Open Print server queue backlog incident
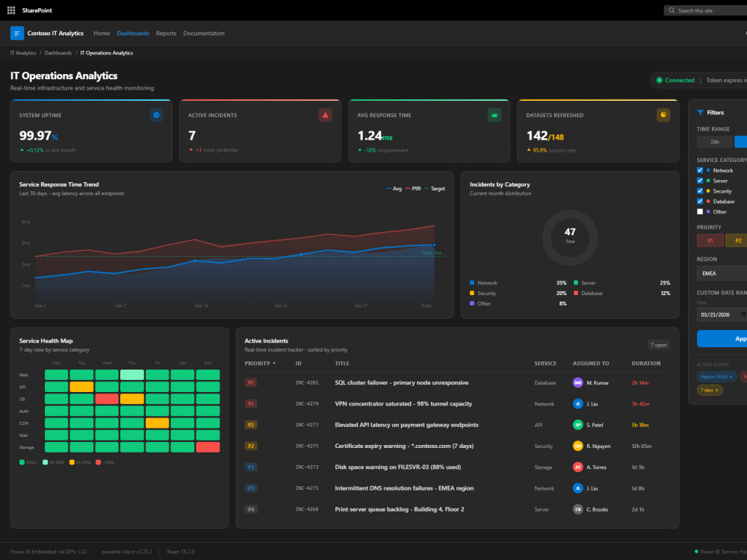This screenshot has height=560, width=747. 399,509
